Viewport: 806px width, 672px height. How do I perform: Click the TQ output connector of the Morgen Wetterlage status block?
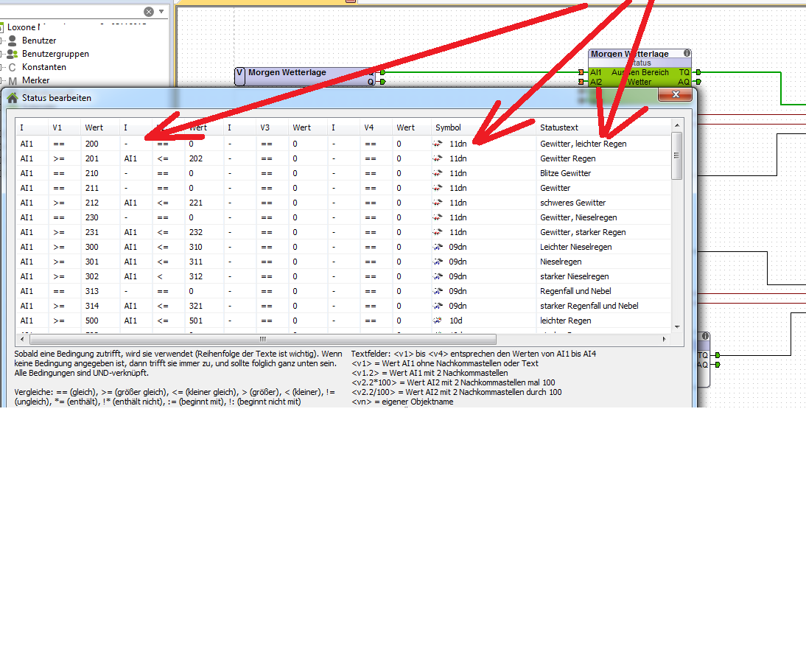coord(698,72)
